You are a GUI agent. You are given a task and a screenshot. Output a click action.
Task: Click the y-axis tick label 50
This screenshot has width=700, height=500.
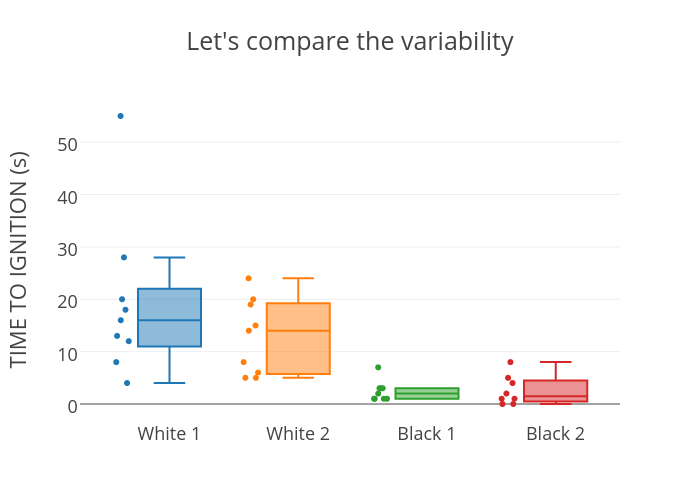coord(67,143)
